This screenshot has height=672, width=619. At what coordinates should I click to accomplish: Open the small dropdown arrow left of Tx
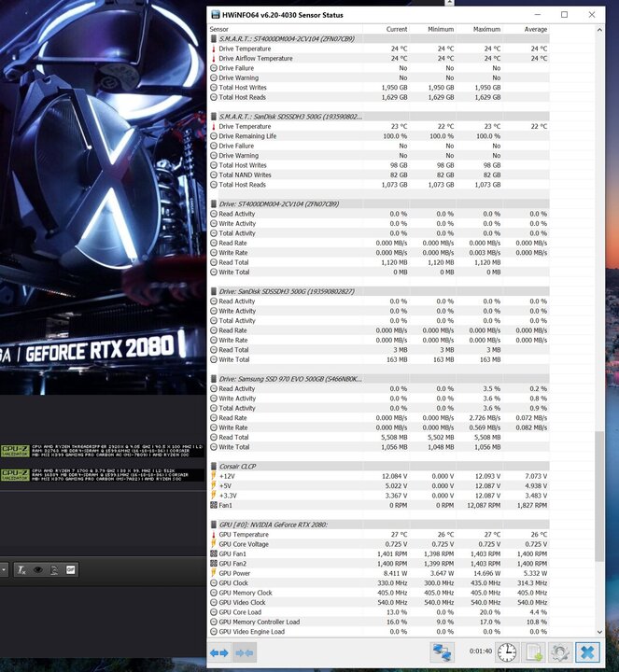[4, 570]
